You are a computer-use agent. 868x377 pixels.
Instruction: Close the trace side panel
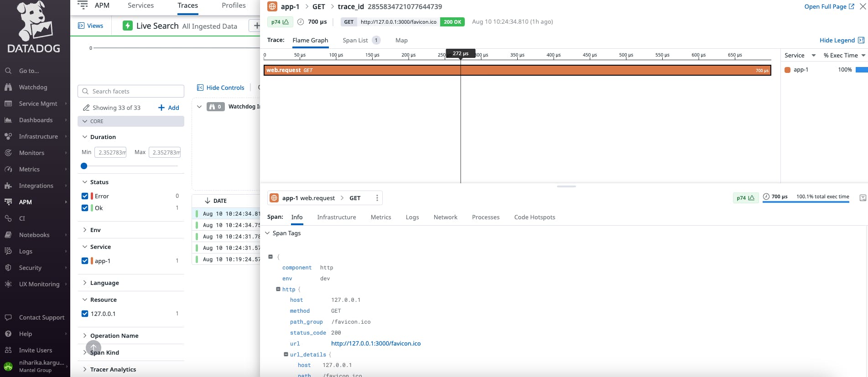pyautogui.click(x=863, y=6)
